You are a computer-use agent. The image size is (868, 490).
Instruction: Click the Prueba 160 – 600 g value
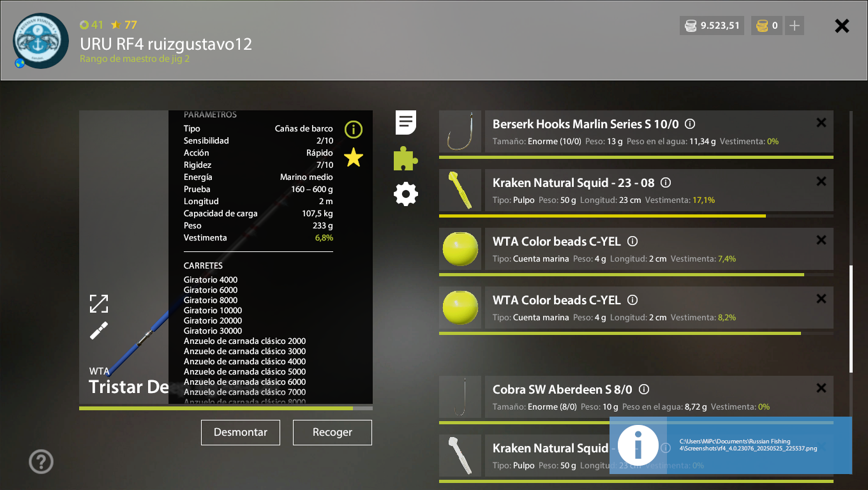click(x=312, y=189)
